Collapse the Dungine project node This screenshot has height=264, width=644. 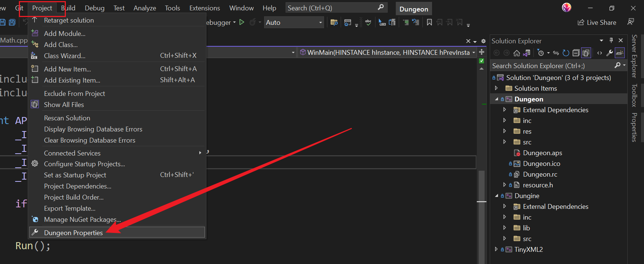pyautogui.click(x=496, y=196)
